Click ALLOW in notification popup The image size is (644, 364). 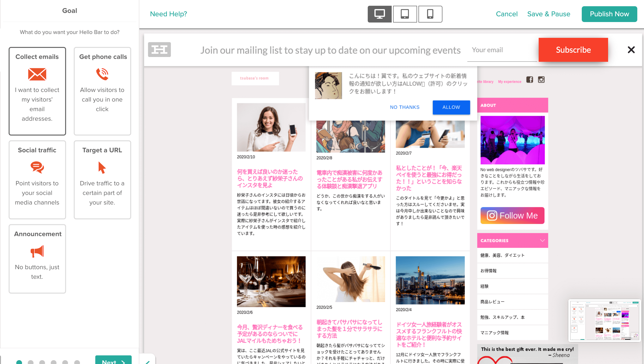[x=451, y=107]
